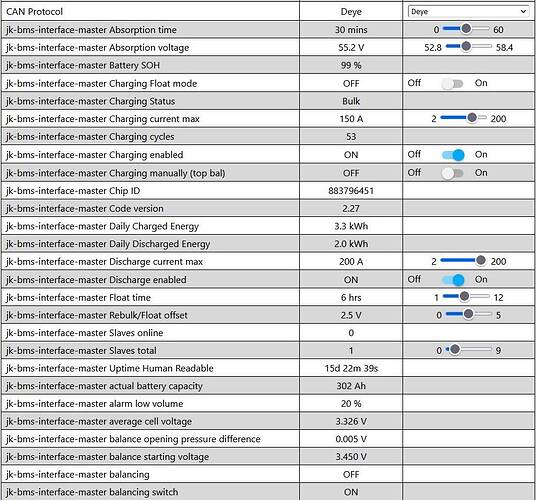
Task: Adjust the Absorption voltage slider
Action: 468,46
